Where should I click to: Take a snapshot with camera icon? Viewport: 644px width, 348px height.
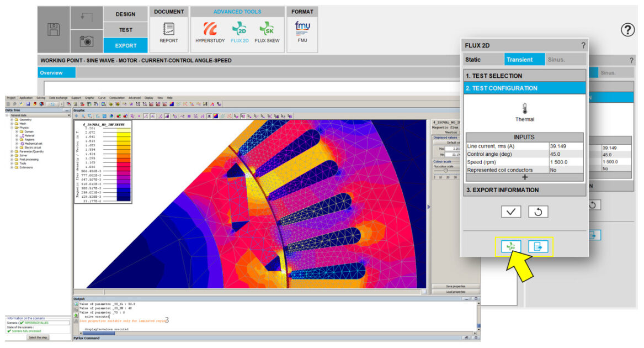click(x=87, y=41)
